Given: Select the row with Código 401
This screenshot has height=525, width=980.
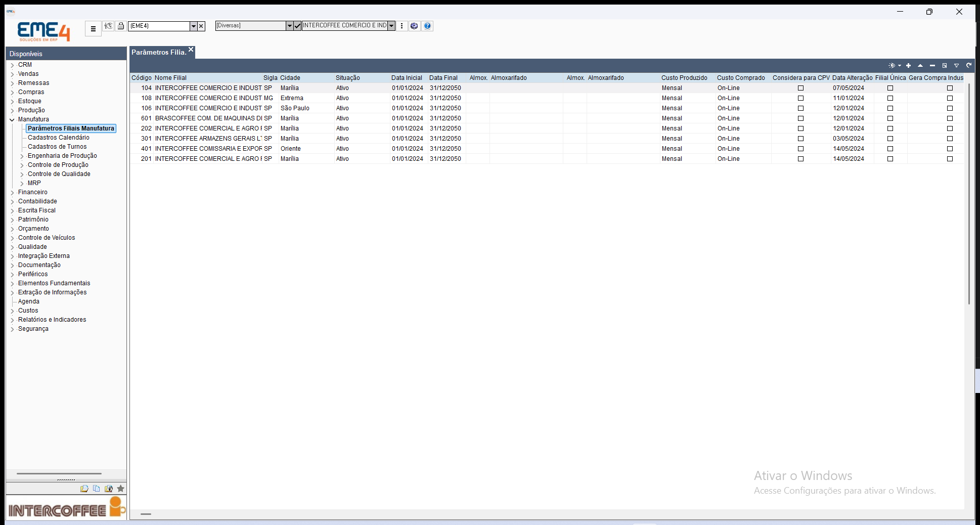Looking at the screenshot, I should 546,149.
